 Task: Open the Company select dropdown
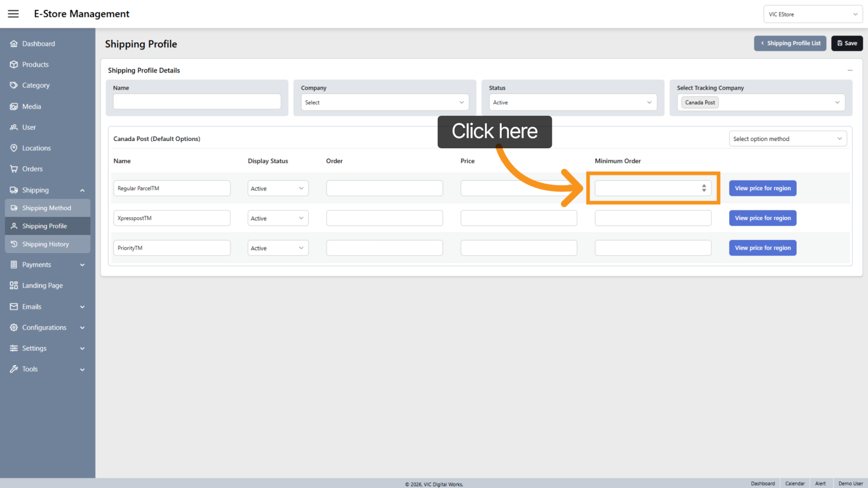(x=384, y=102)
